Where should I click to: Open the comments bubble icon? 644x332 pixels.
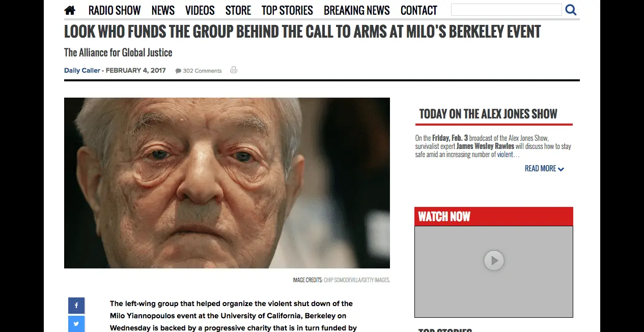coord(178,71)
